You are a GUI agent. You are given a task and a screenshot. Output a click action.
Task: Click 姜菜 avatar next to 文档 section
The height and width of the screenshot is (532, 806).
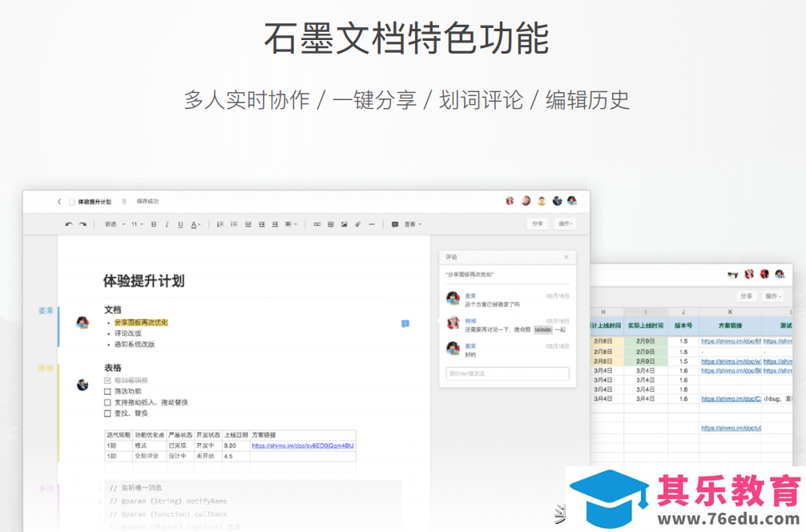[x=83, y=323]
